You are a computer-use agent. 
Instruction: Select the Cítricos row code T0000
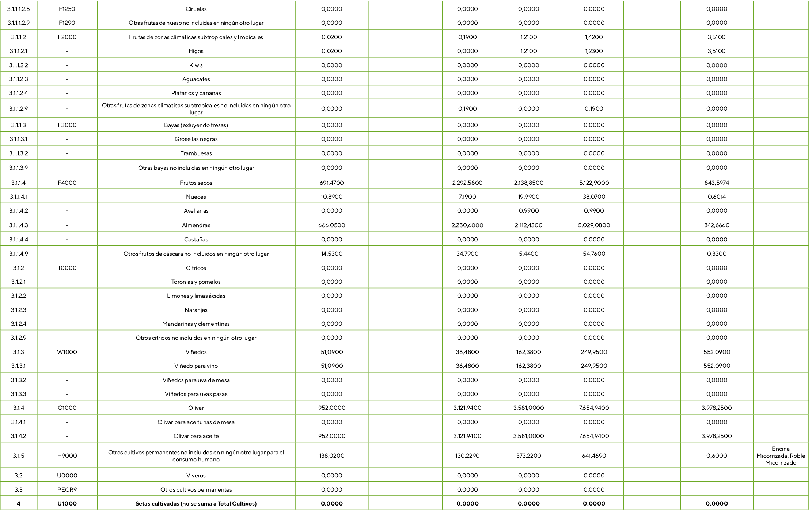coord(68,267)
